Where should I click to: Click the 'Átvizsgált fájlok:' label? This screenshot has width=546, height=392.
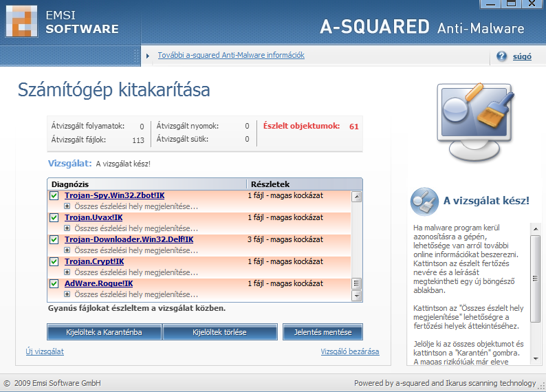pyautogui.click(x=78, y=140)
